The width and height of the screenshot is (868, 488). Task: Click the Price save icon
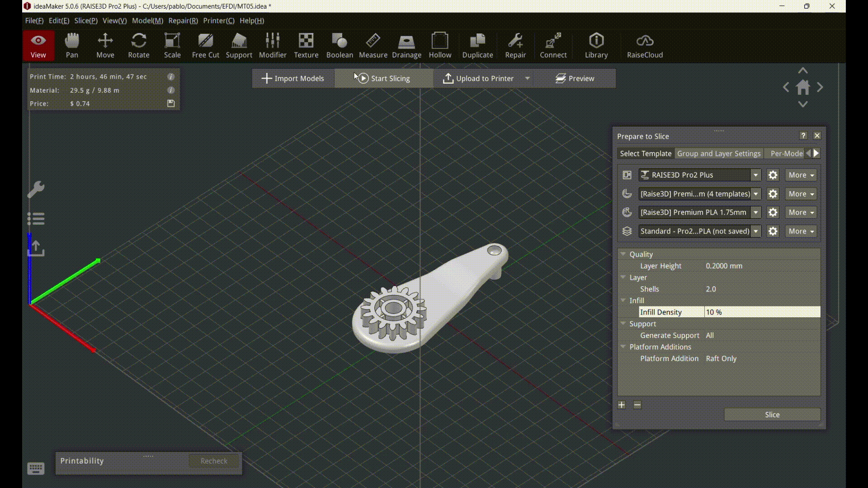coord(171,103)
